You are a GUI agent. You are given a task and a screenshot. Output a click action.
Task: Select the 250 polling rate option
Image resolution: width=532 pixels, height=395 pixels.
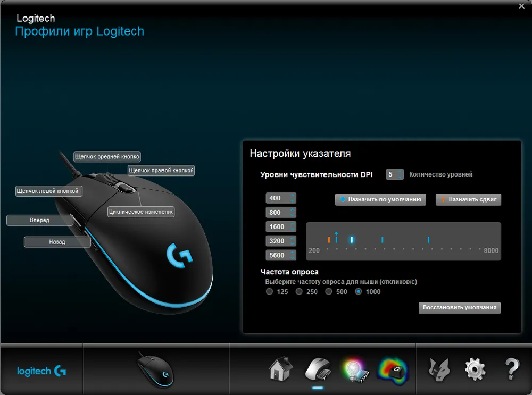point(299,291)
